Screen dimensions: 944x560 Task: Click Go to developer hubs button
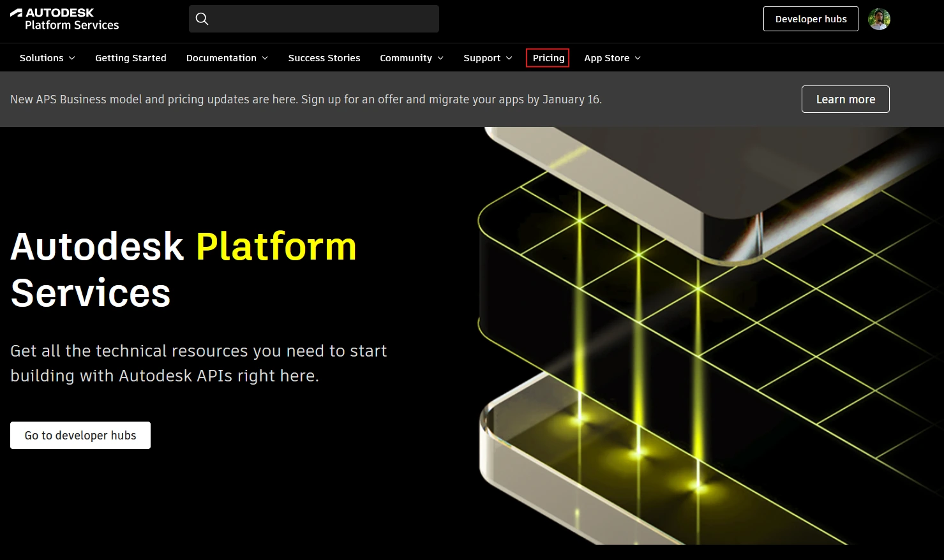(80, 436)
